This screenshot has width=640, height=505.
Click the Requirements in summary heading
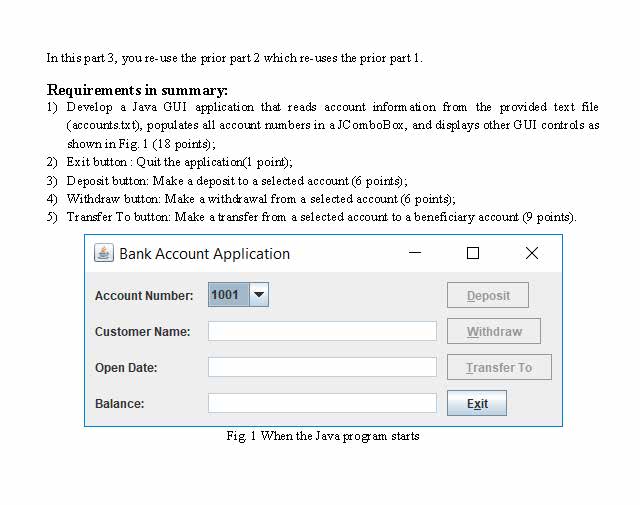[137, 90]
